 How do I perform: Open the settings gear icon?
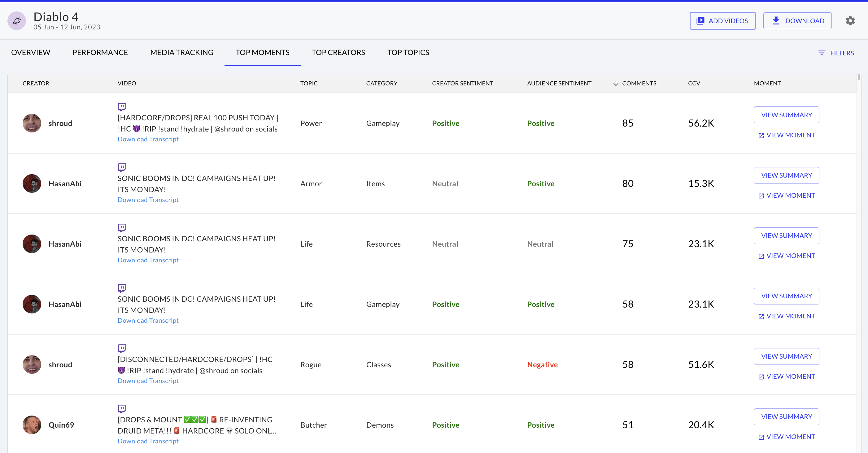(x=850, y=21)
